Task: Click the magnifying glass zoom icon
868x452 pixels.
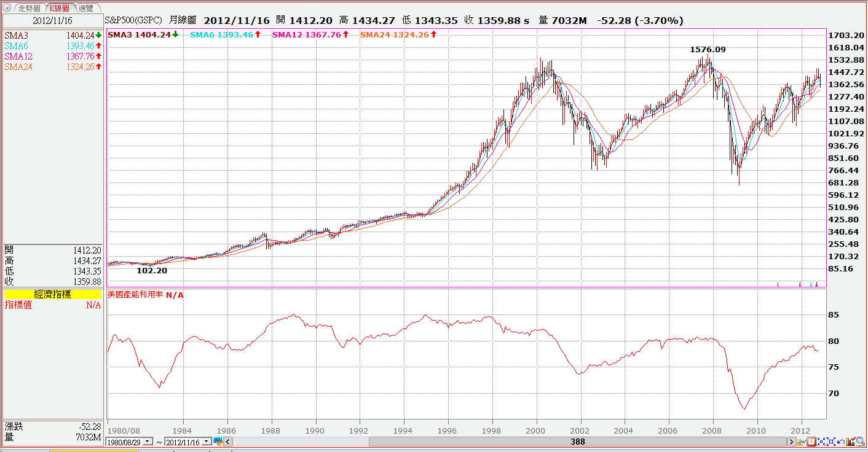Action: pos(861,442)
